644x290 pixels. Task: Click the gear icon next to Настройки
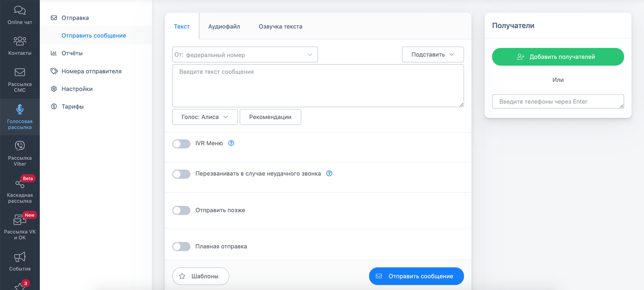tap(54, 89)
